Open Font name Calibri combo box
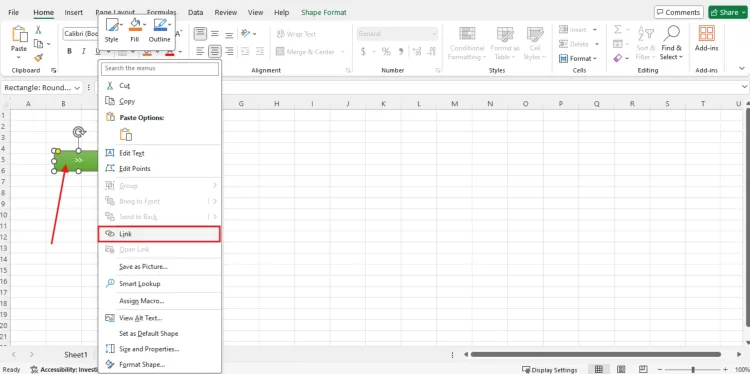Viewport: 750px width, 374px height. 80,34
